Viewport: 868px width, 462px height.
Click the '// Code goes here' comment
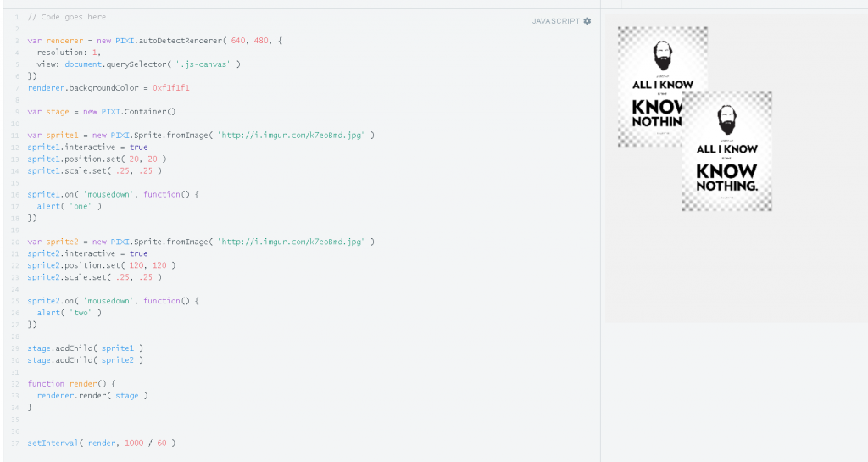coord(67,17)
